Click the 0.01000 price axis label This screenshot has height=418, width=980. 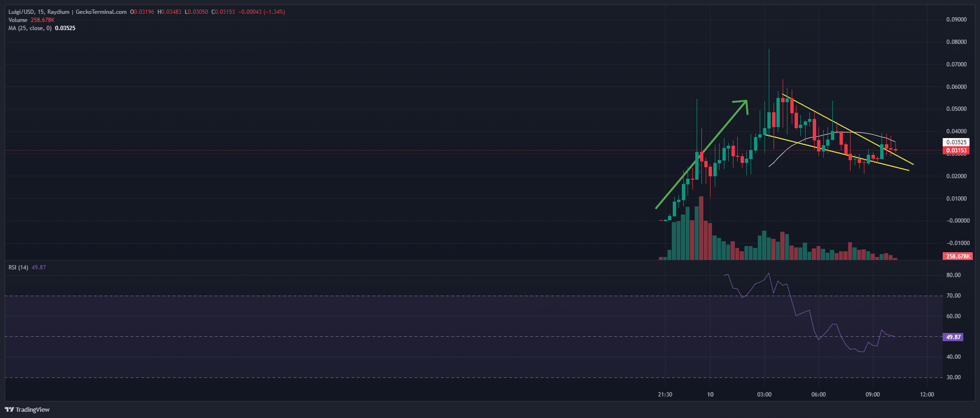(x=956, y=199)
